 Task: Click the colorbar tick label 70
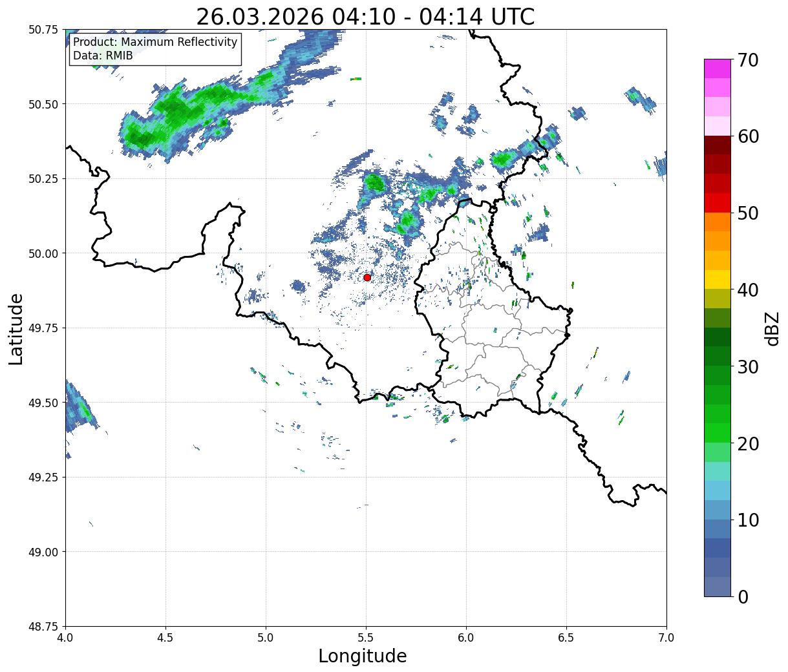[x=747, y=60]
